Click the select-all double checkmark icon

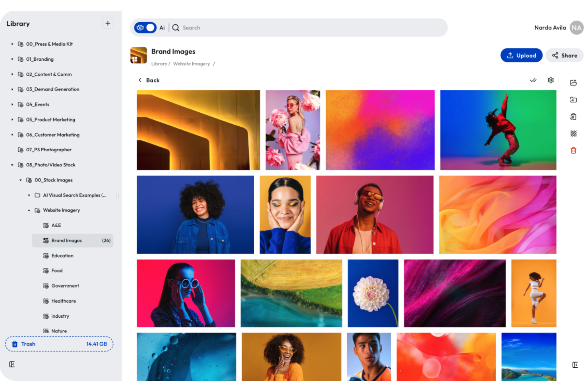(x=533, y=80)
